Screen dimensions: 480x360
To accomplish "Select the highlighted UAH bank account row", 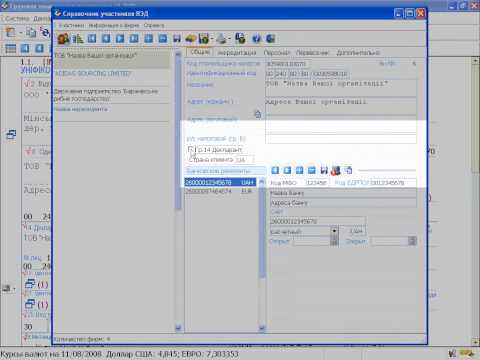I will pos(221,182).
